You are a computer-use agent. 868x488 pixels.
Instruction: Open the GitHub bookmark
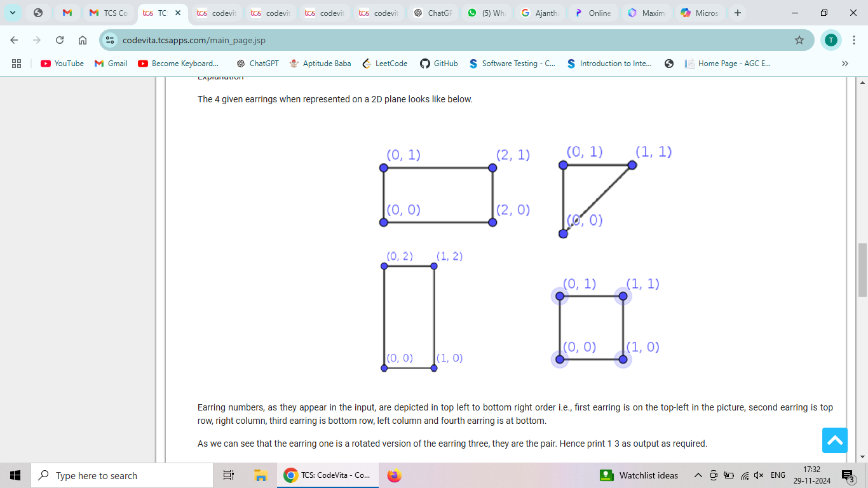point(439,64)
